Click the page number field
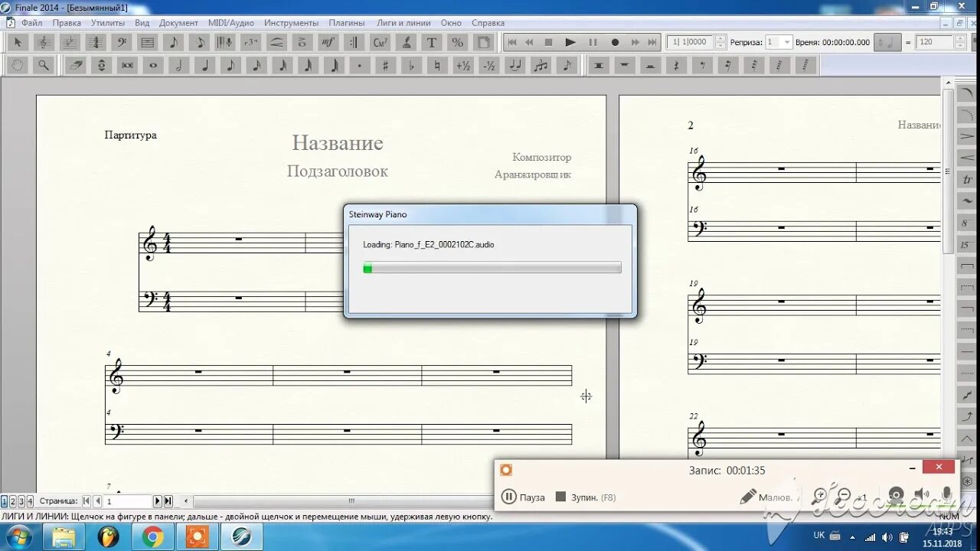Screen dimensions: 980x551 click(x=128, y=501)
